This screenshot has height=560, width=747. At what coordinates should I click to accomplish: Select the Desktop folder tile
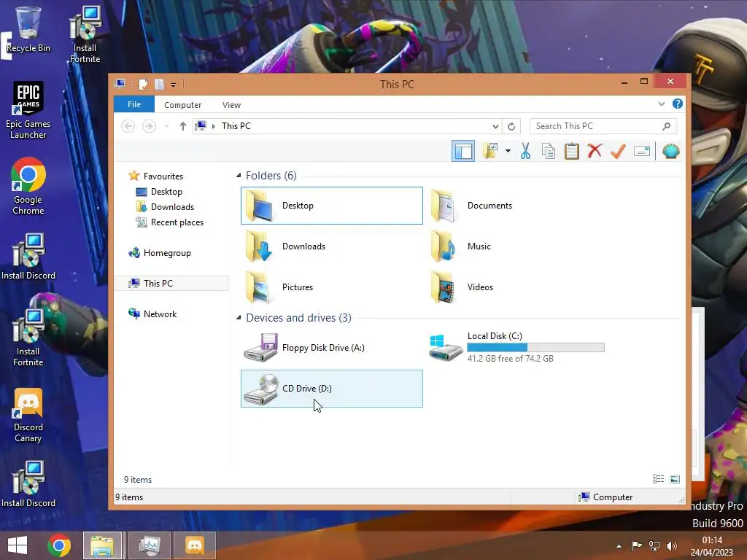click(x=332, y=206)
